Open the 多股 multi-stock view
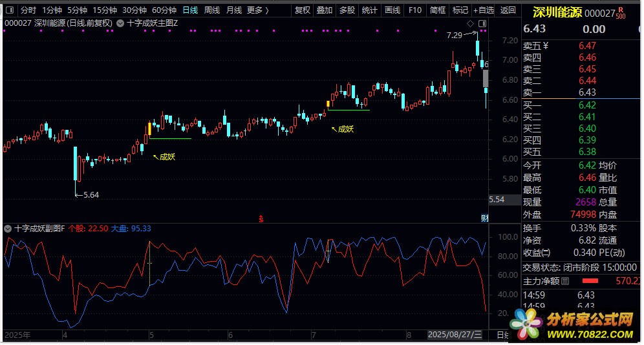Viewport: 644px width, 345px height. tap(347, 10)
